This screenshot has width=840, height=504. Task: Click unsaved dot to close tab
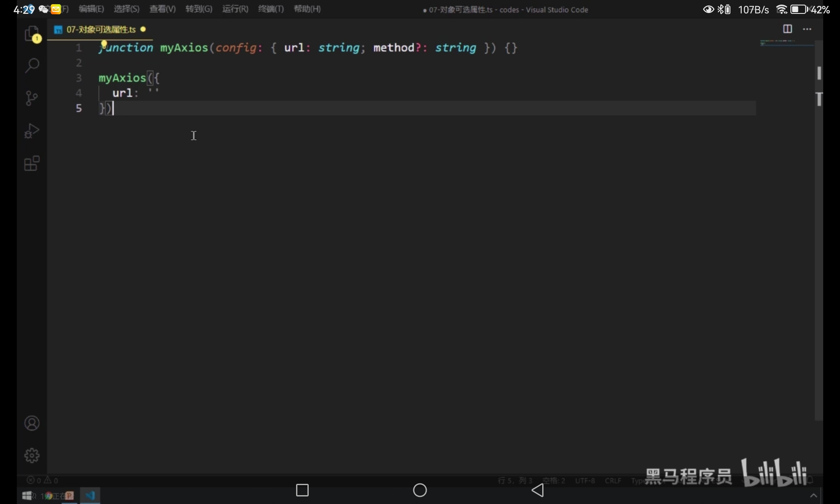[143, 29]
